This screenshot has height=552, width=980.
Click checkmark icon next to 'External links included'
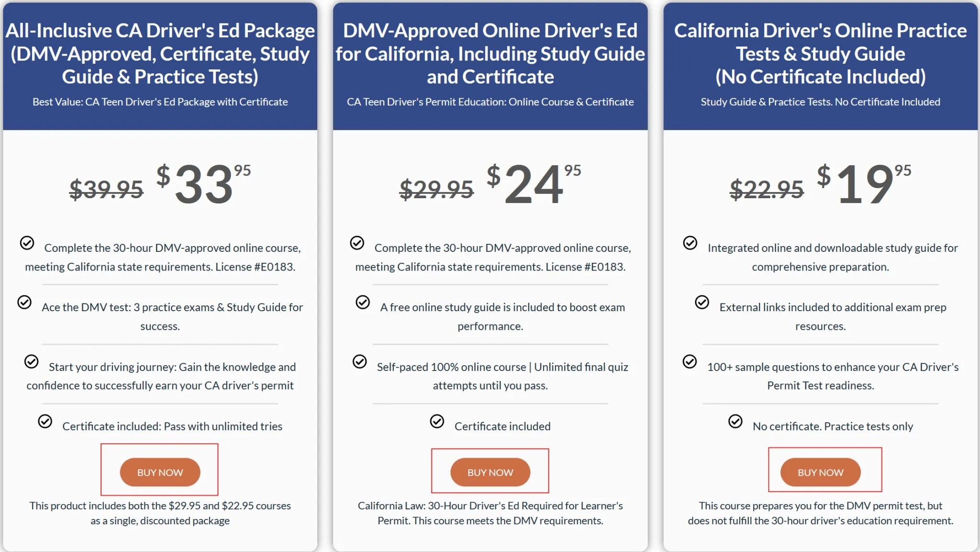pyautogui.click(x=702, y=302)
